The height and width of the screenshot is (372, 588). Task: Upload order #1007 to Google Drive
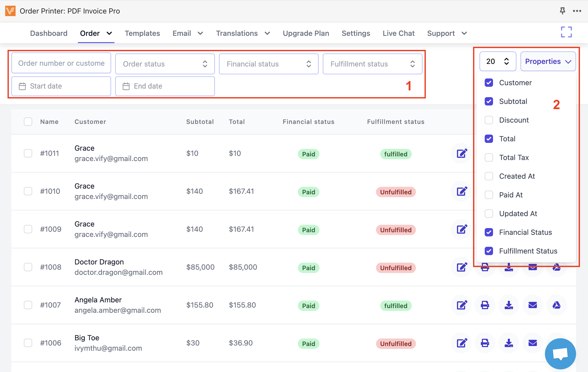tap(556, 305)
